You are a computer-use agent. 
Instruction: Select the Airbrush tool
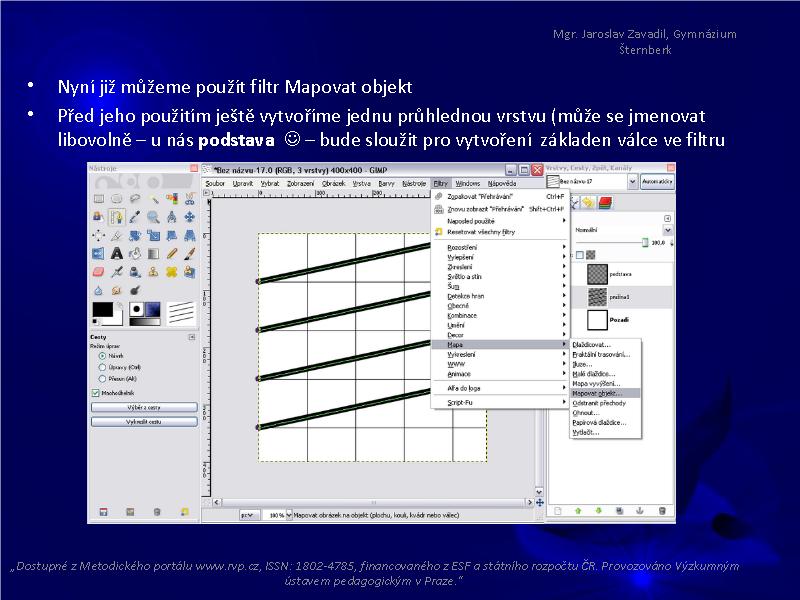point(117,272)
